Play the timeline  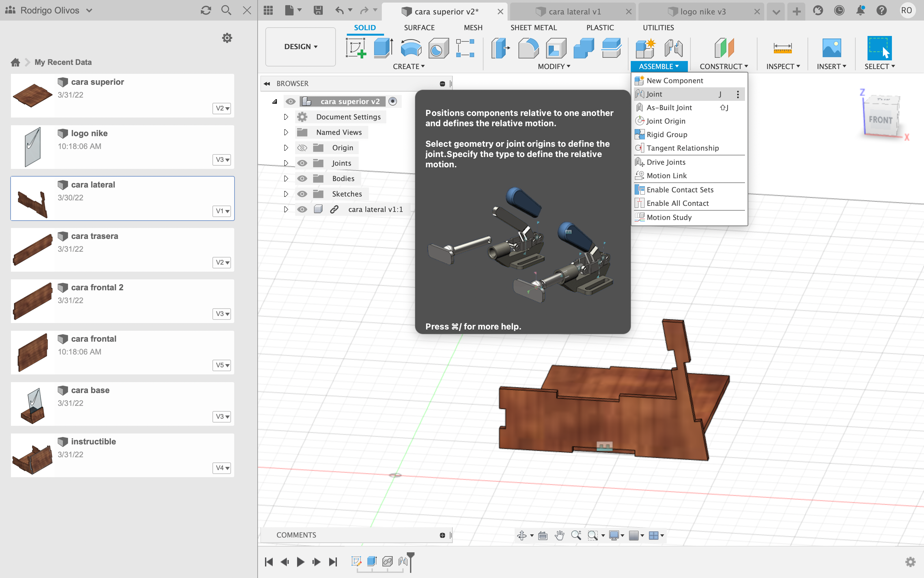pos(301,562)
